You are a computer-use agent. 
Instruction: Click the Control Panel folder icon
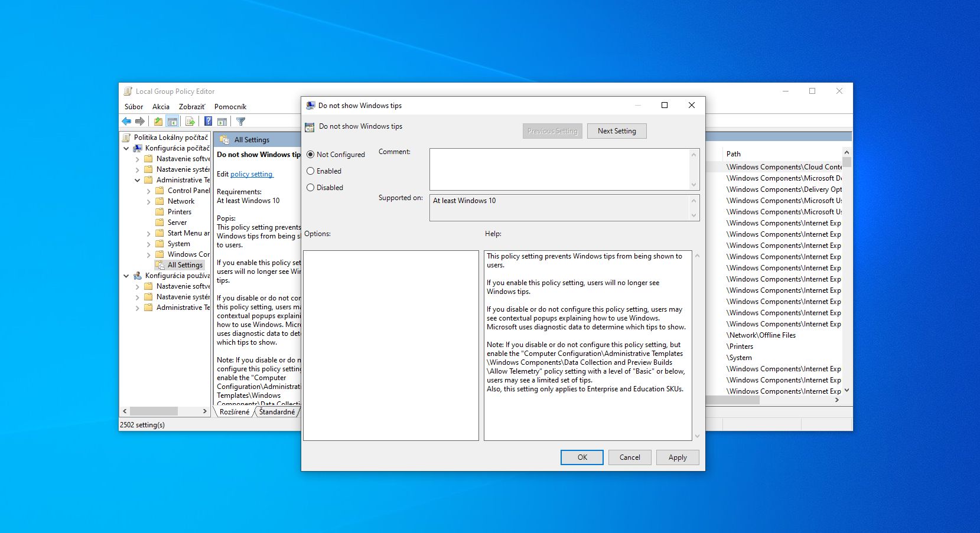point(159,191)
